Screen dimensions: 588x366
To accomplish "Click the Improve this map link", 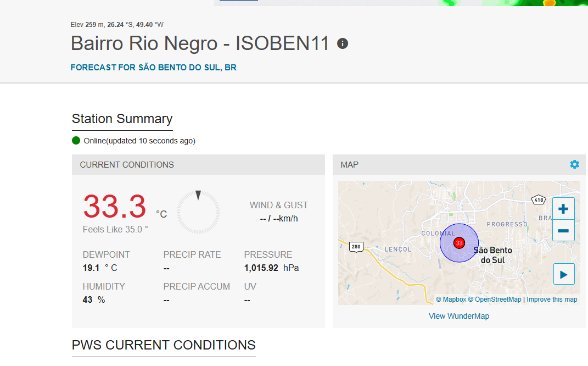I will 552,299.
